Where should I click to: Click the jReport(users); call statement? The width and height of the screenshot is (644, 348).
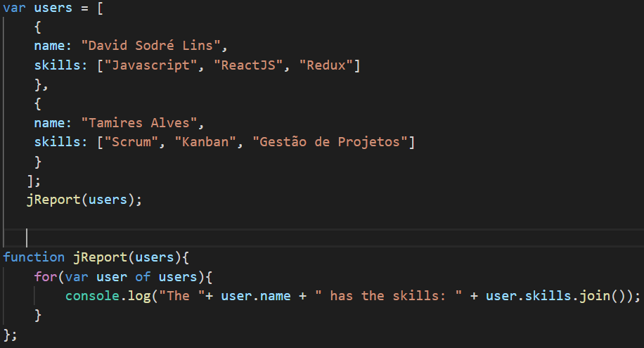click(84, 200)
